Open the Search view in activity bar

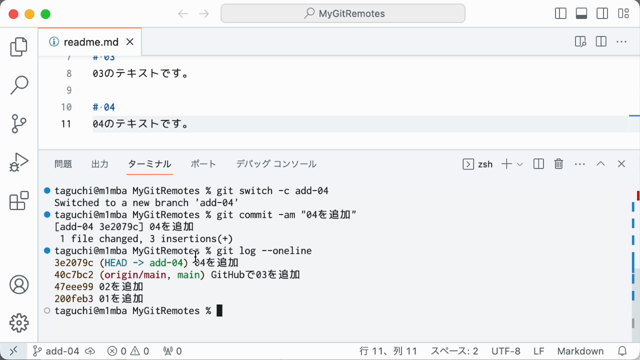coord(19,85)
